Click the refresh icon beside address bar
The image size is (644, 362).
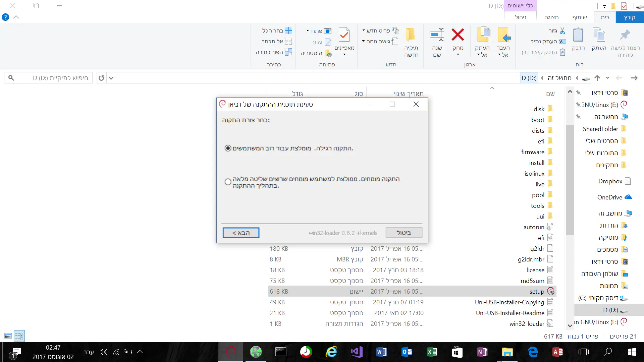(101, 78)
